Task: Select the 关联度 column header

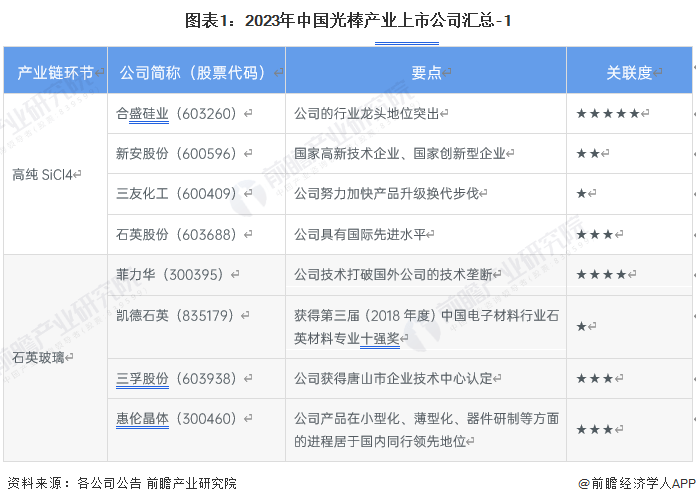Action: (629, 70)
